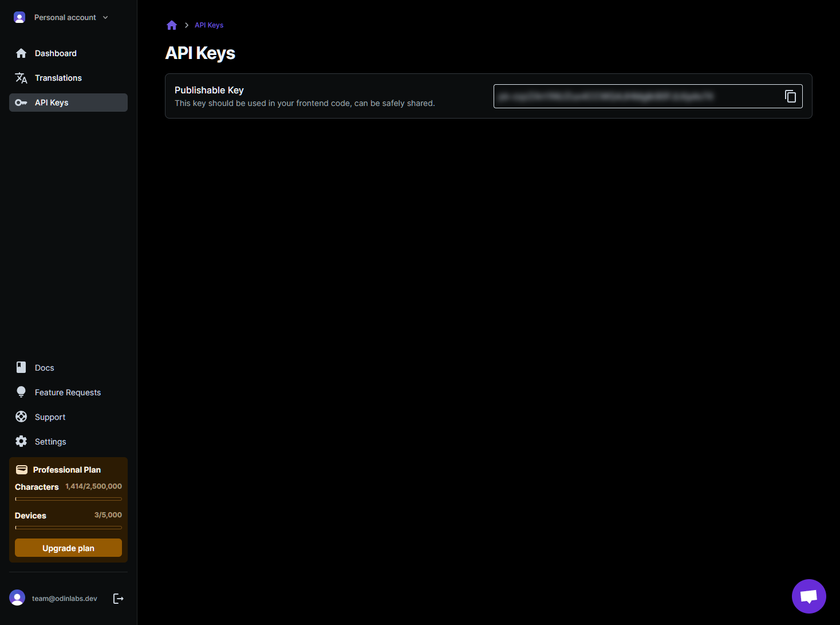The width and height of the screenshot is (840, 625).
Task: Log out using the sign-out icon
Action: 119,599
